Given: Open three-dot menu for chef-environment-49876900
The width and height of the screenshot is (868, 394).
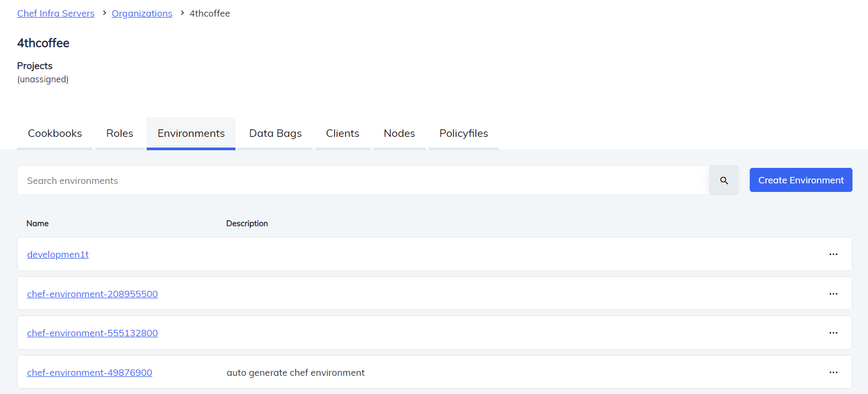Looking at the screenshot, I should tap(833, 373).
